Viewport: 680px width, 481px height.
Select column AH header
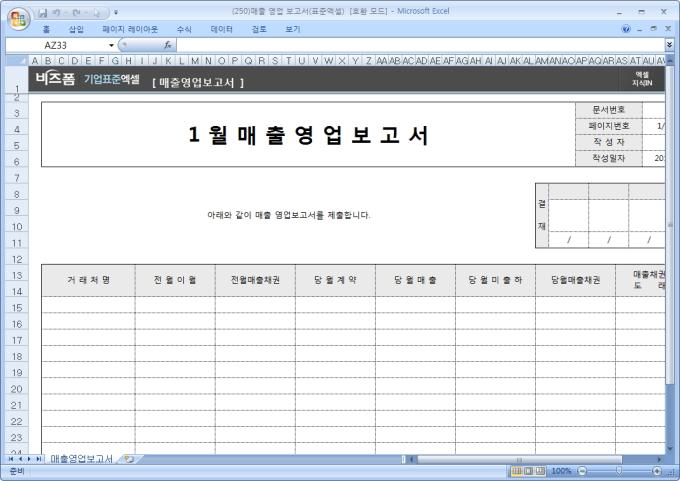click(475, 61)
